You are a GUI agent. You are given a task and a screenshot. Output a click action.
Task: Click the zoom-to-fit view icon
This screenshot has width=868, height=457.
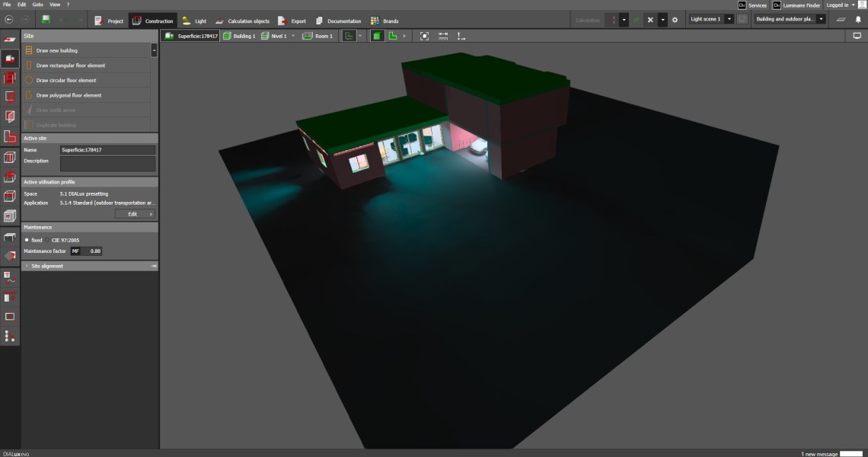pos(424,36)
